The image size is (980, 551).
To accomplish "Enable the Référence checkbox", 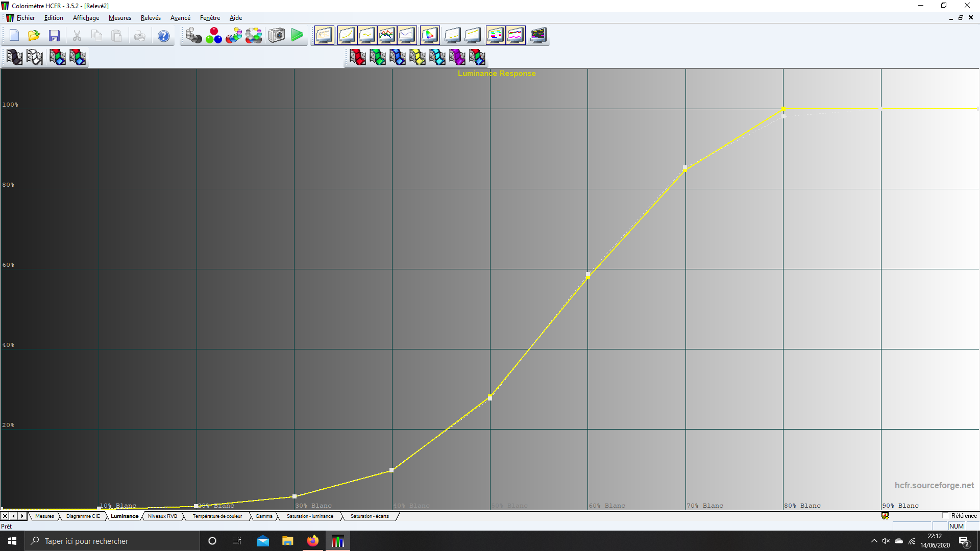I will [945, 516].
